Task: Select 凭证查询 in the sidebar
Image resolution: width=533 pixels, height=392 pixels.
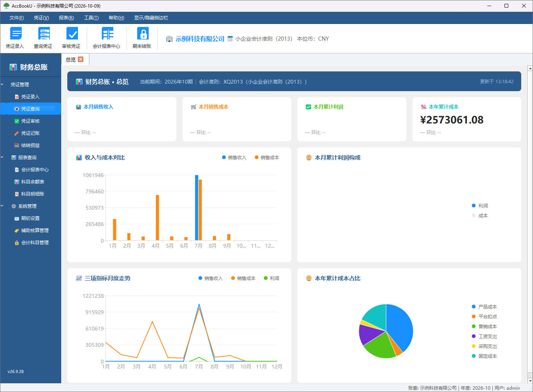Action: click(30, 109)
